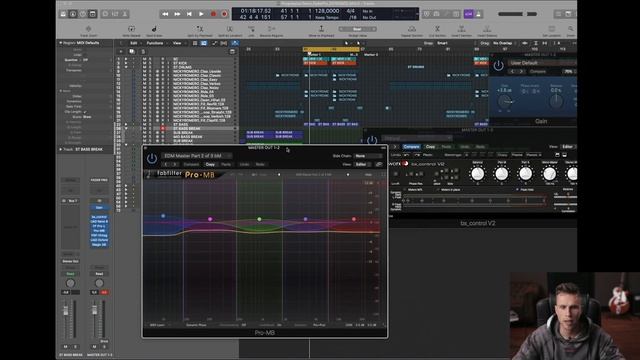Click the Set Locators toolbar icon
This screenshot has width=640, height=360.
tap(551, 29)
